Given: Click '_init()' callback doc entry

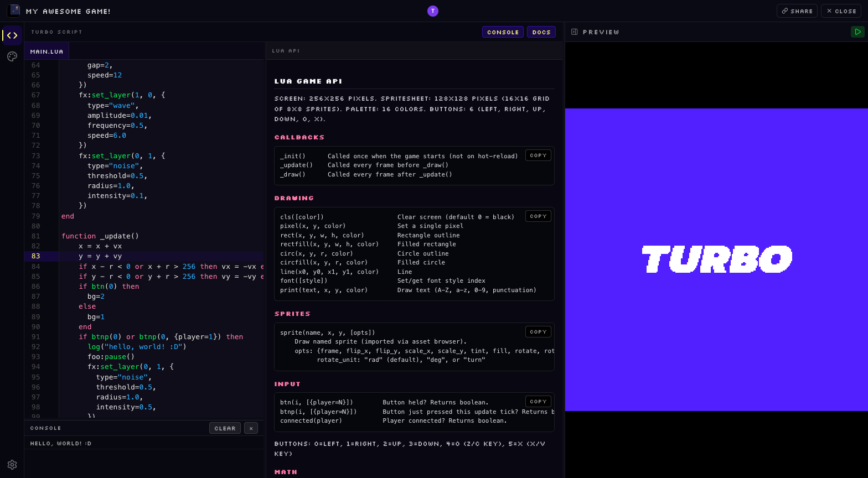Looking at the screenshot, I should (293, 156).
